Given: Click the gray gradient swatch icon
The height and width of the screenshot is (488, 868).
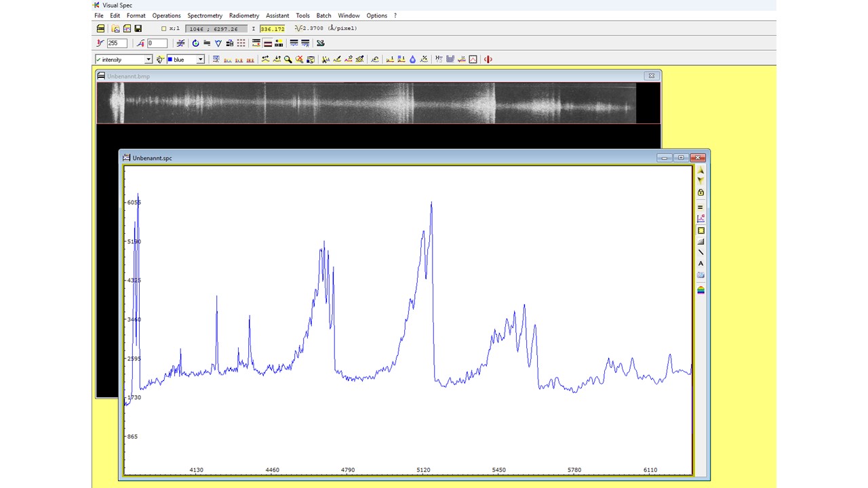Looking at the screenshot, I should 701,241.
